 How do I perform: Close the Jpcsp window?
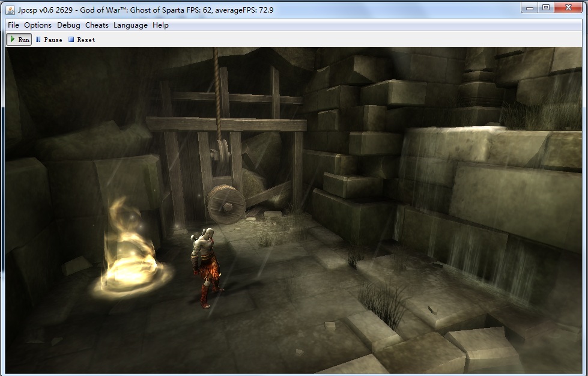click(568, 7)
